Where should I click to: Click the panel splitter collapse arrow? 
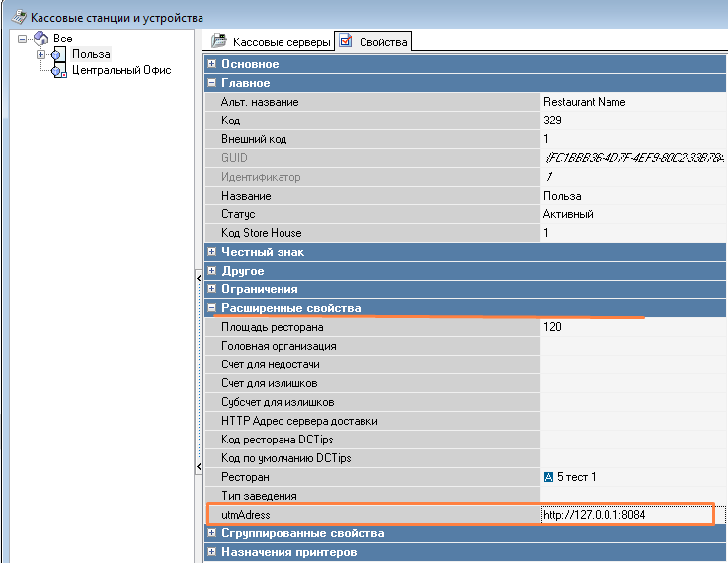click(199, 280)
